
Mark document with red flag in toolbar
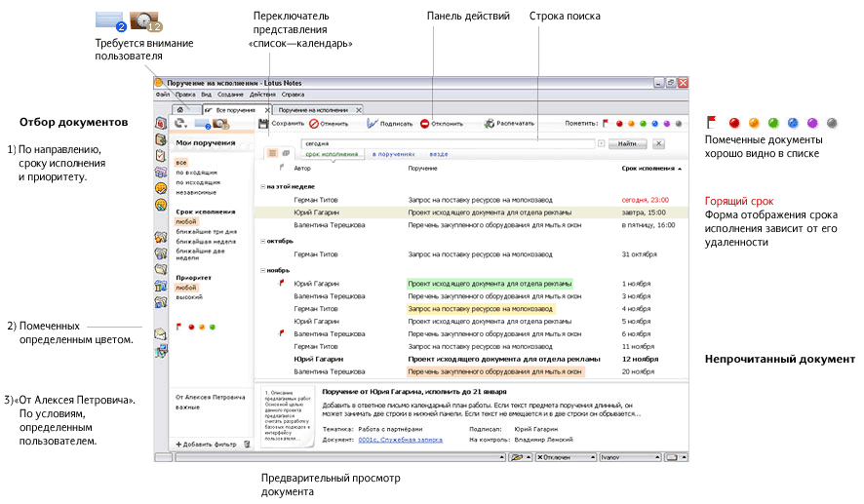[606, 124]
